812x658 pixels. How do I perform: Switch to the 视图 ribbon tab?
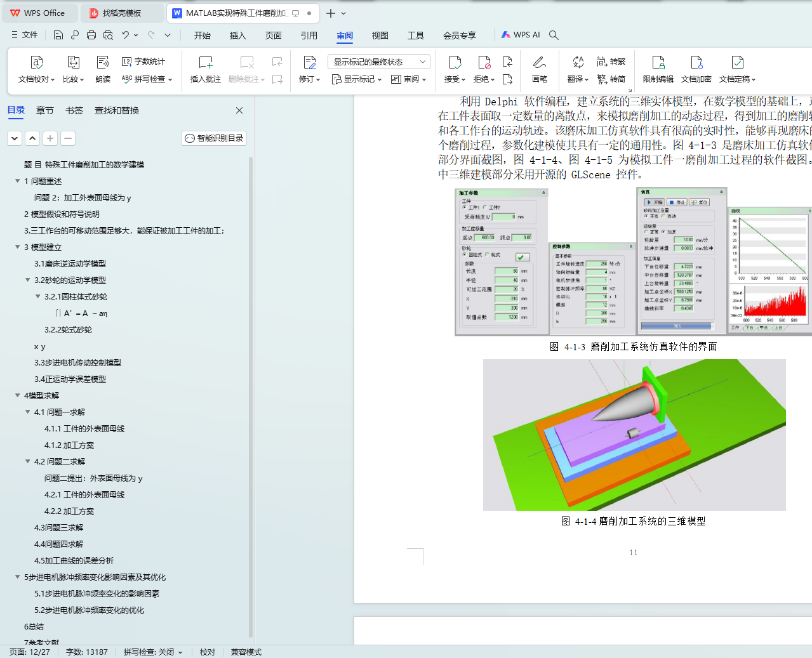[x=380, y=36]
